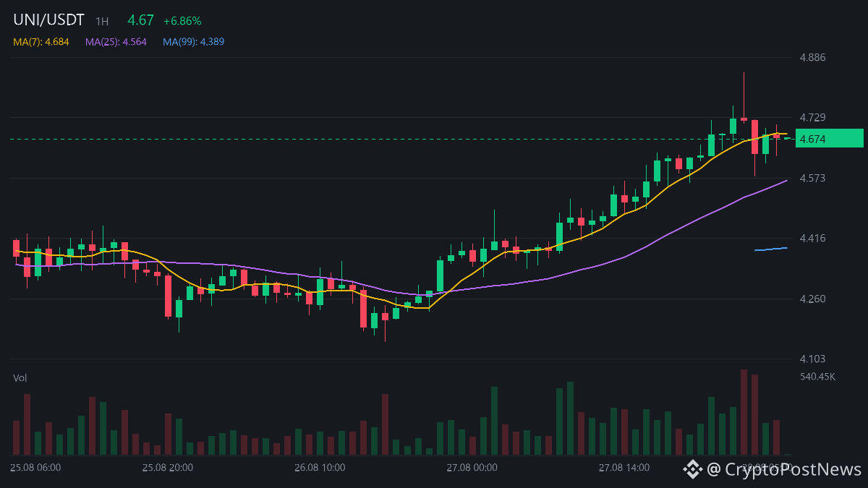Click the 4.573 price axis label
Viewport: 868px width, 488px height.
(812, 178)
